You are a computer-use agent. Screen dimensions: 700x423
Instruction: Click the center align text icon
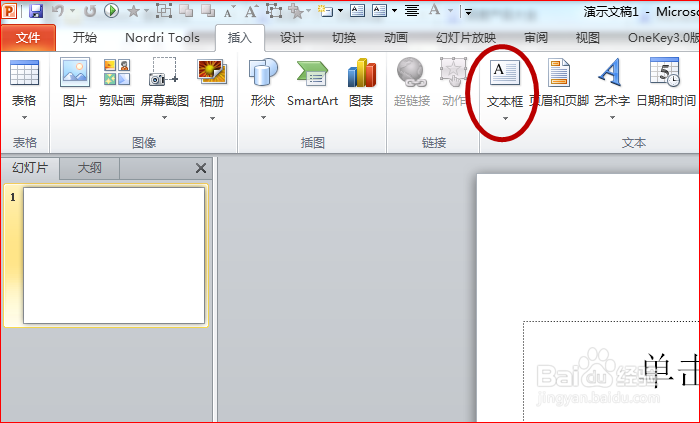tap(412, 11)
